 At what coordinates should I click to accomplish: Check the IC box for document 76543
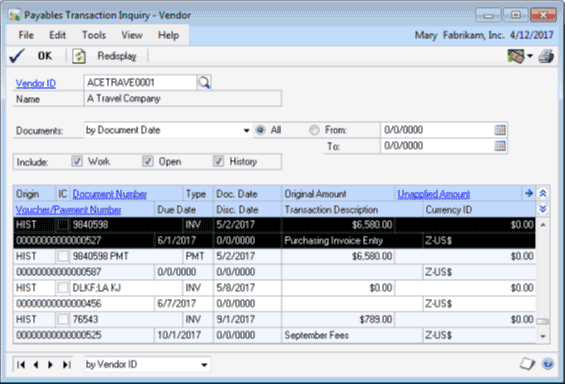[63, 319]
